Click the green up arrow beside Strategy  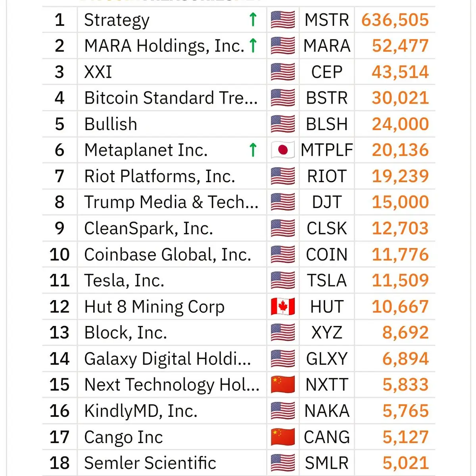pyautogui.click(x=253, y=19)
